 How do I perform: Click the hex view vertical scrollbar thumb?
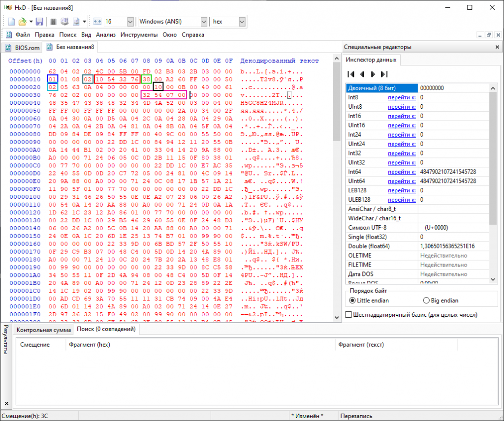click(x=337, y=102)
